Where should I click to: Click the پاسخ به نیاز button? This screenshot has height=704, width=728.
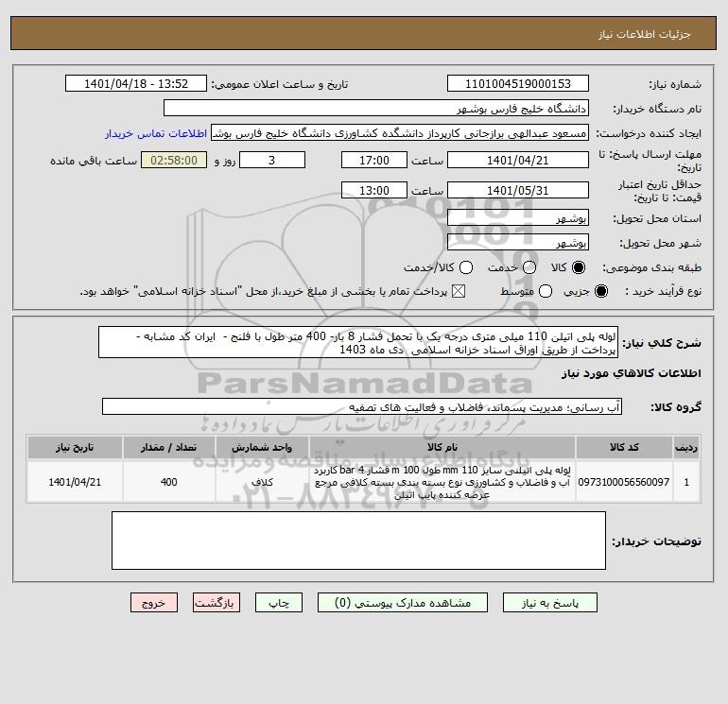coord(549,603)
